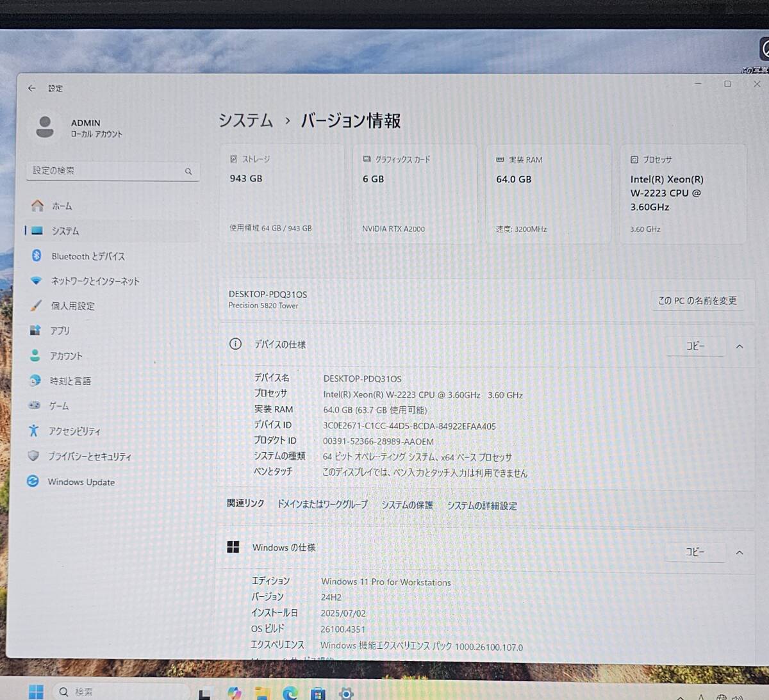This screenshot has height=700, width=769.
Task: Click the デバイス ID value 3C0E2671-C1CC-44D5
Action: 409,426
